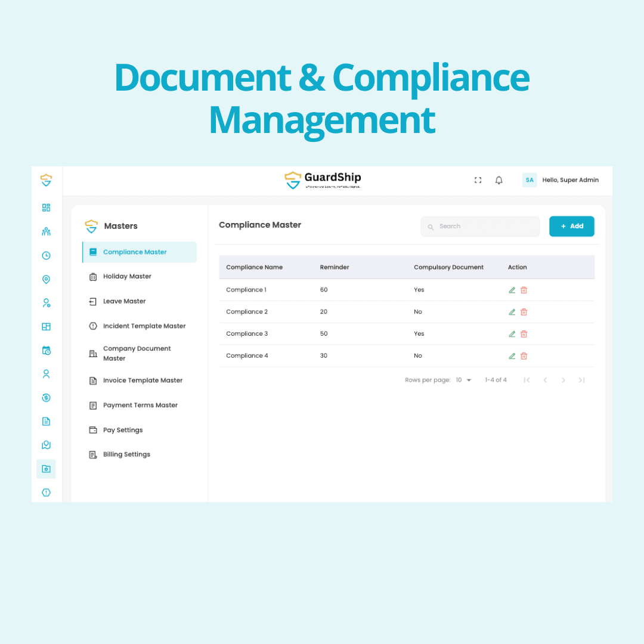Click the Compliance Name column header
Viewport: 644px width, 644px height.
tap(254, 267)
